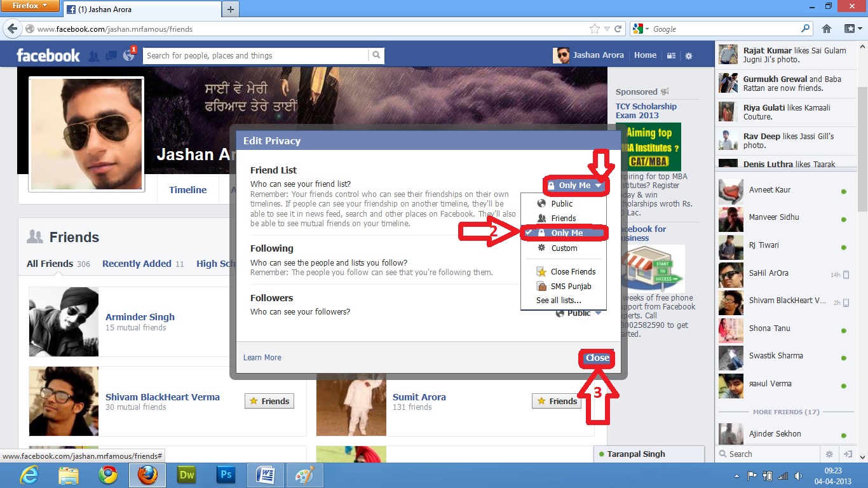
Task: Switch to Paint taskbar icon
Action: tap(305, 475)
